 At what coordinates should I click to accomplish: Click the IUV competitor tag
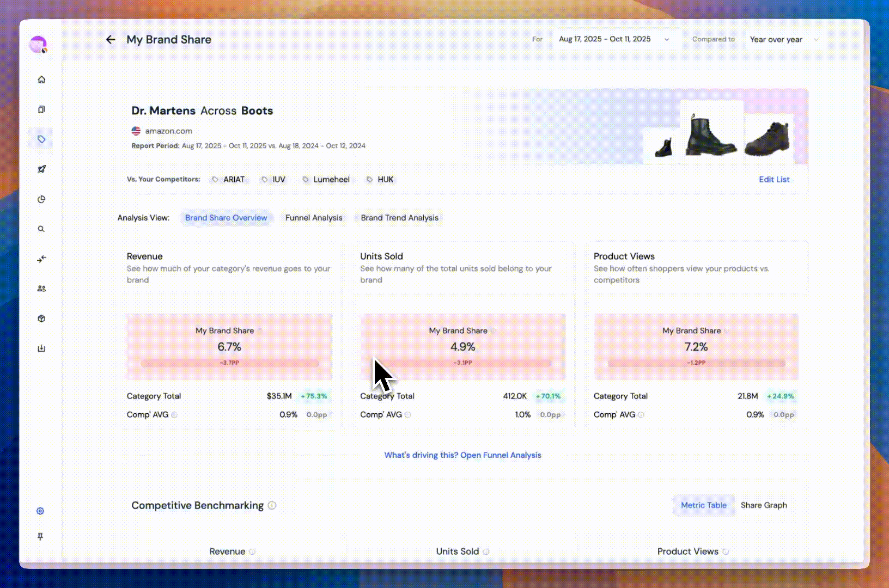[x=274, y=180]
